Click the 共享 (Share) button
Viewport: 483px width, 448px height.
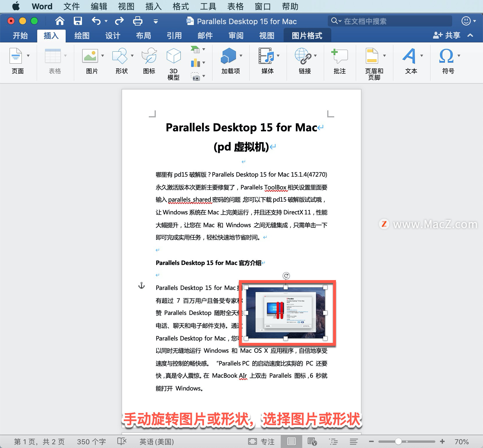click(446, 35)
